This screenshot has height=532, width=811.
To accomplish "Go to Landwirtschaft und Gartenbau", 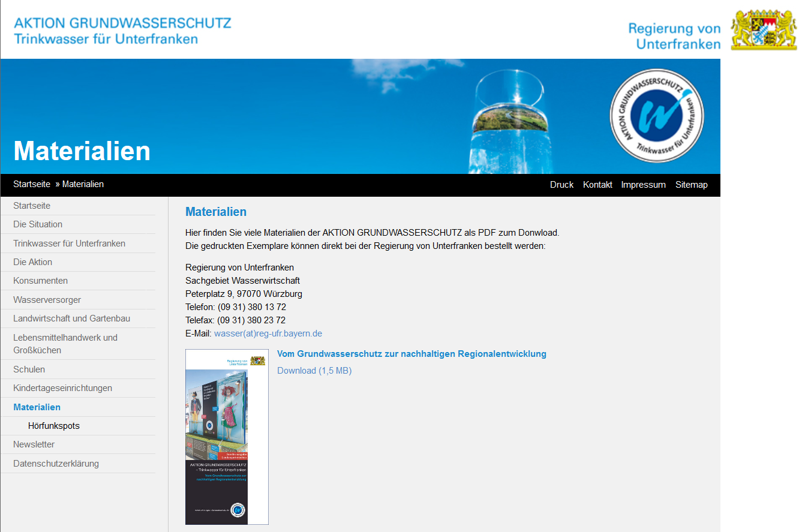I will click(78, 318).
